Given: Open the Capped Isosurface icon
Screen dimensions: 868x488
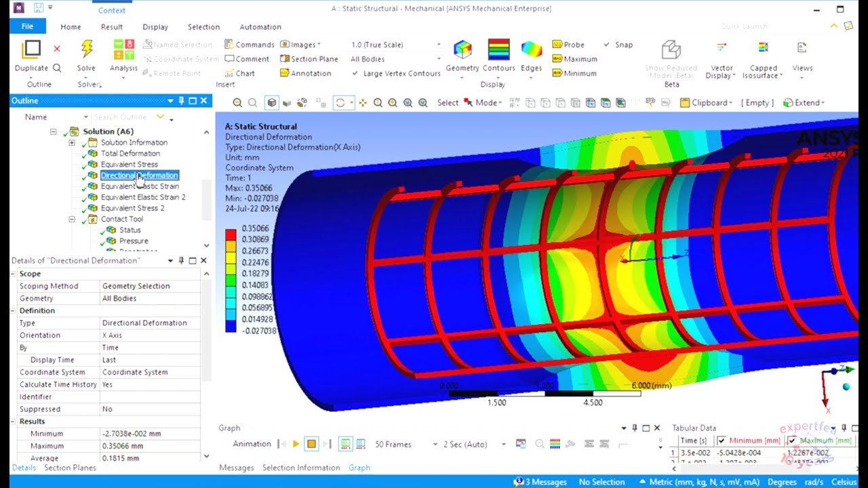Looking at the screenshot, I should 764,49.
